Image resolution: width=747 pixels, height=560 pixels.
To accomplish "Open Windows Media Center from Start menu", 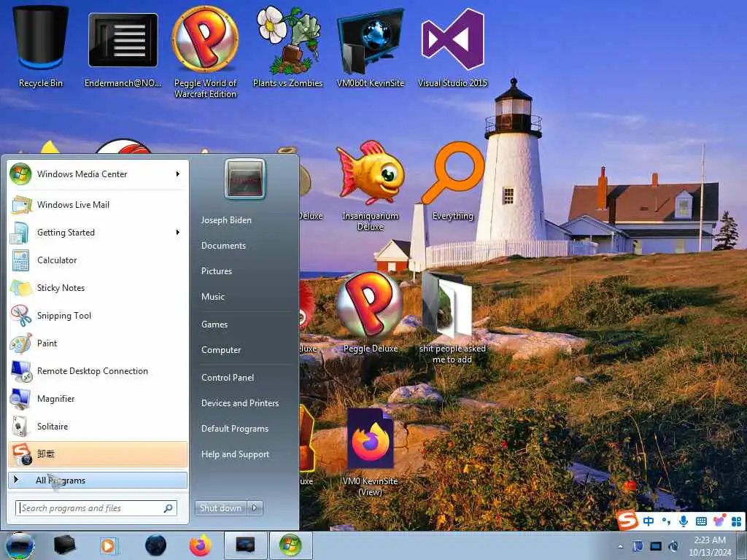I will pyautogui.click(x=97, y=174).
